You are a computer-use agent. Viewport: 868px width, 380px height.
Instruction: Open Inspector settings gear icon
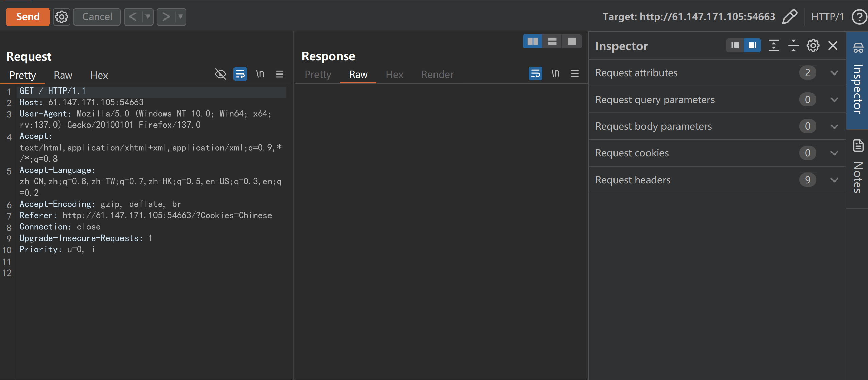pyautogui.click(x=813, y=46)
